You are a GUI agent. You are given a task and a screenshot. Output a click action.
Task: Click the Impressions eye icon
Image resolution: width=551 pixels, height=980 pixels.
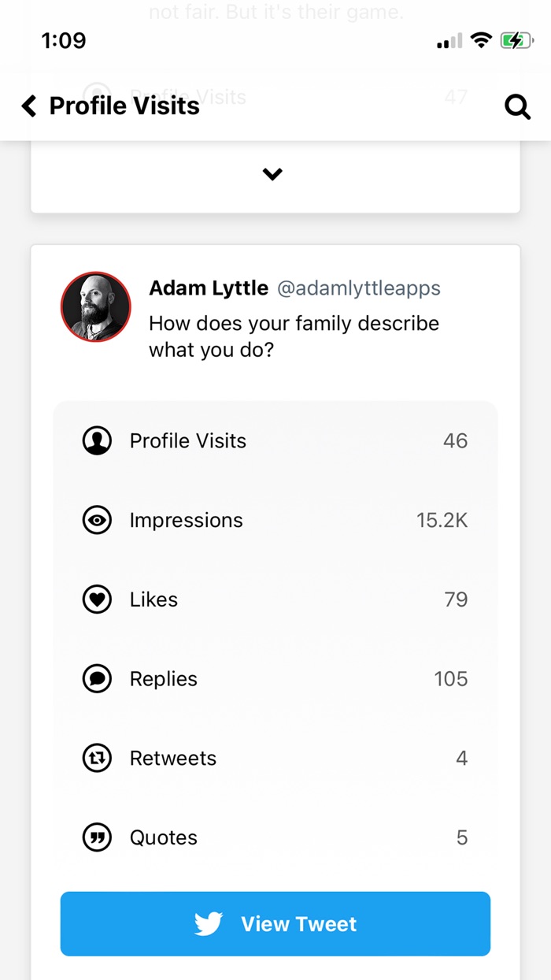coord(97,520)
